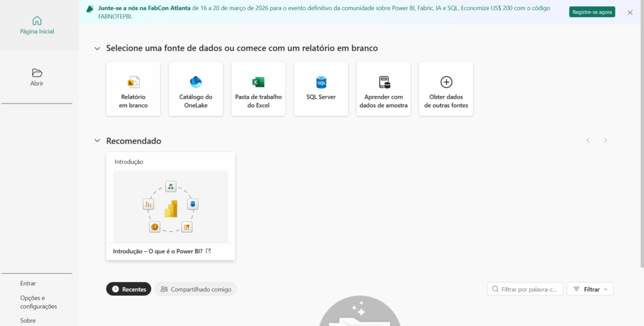
Task: Select the SQL Server data source
Action: click(x=321, y=89)
